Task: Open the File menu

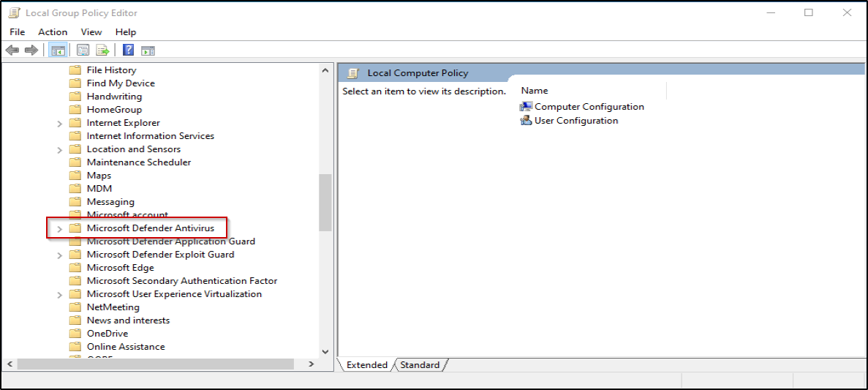Action: [x=17, y=31]
